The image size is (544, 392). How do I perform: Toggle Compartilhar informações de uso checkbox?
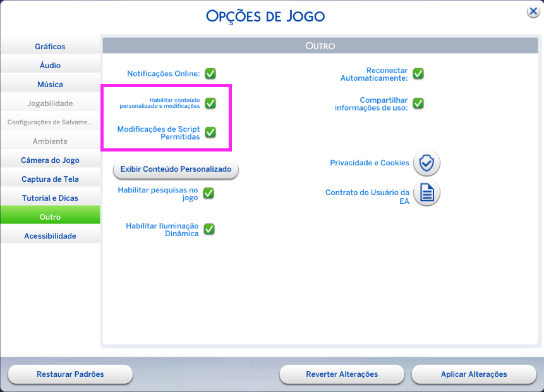[x=418, y=103]
